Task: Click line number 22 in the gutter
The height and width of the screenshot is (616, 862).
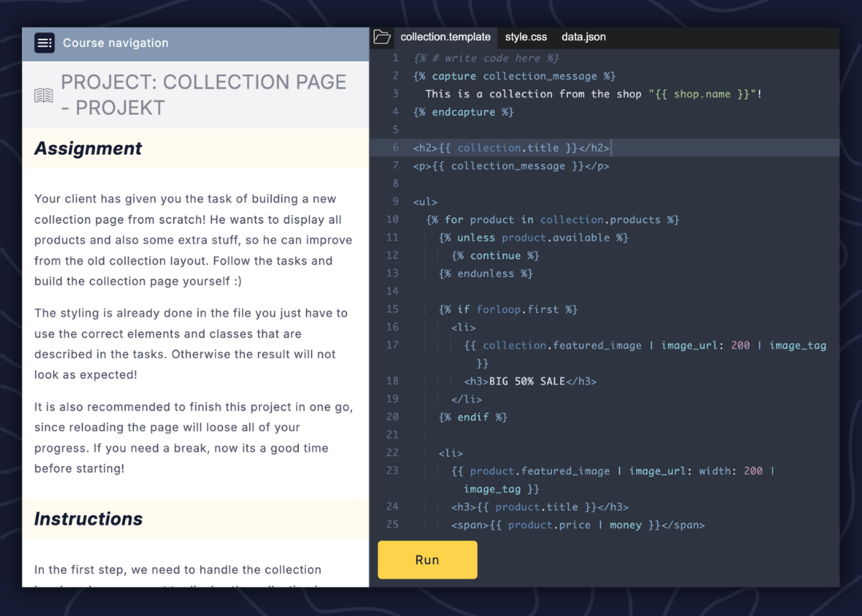Action: pos(392,453)
